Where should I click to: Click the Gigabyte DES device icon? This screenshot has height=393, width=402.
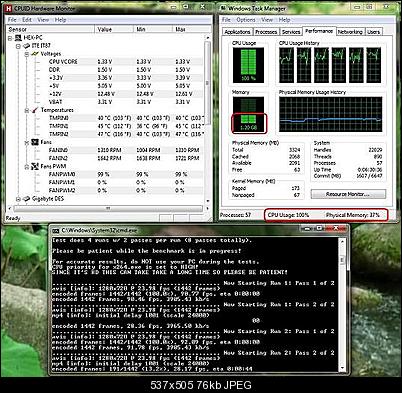click(x=26, y=199)
